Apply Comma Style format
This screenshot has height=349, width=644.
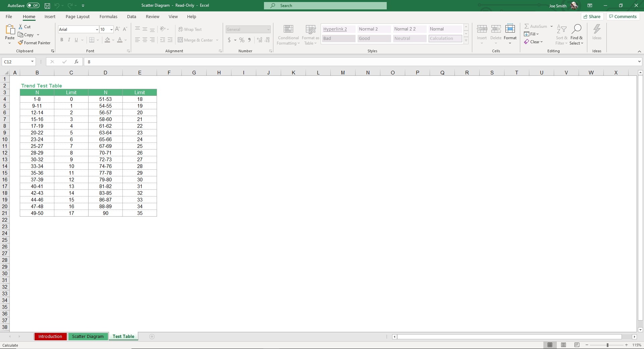[x=249, y=40]
